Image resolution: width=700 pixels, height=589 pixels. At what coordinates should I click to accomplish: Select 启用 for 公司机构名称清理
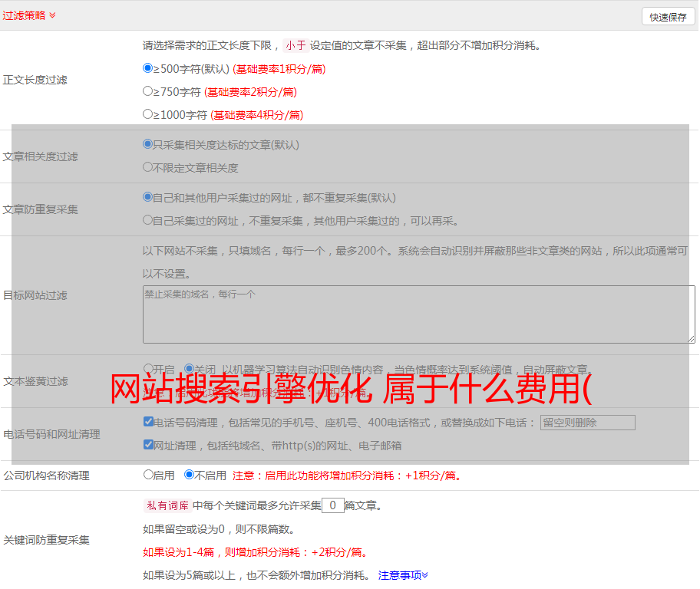(x=148, y=475)
